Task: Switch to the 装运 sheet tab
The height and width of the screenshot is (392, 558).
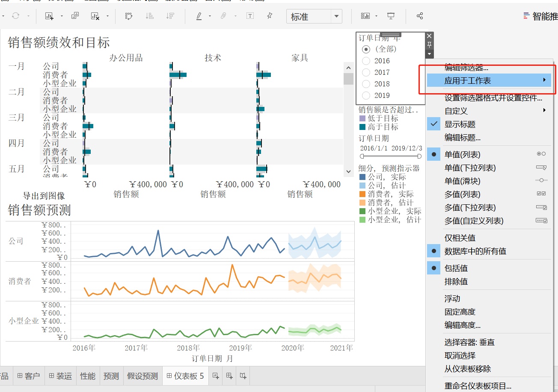Action: pos(60,376)
